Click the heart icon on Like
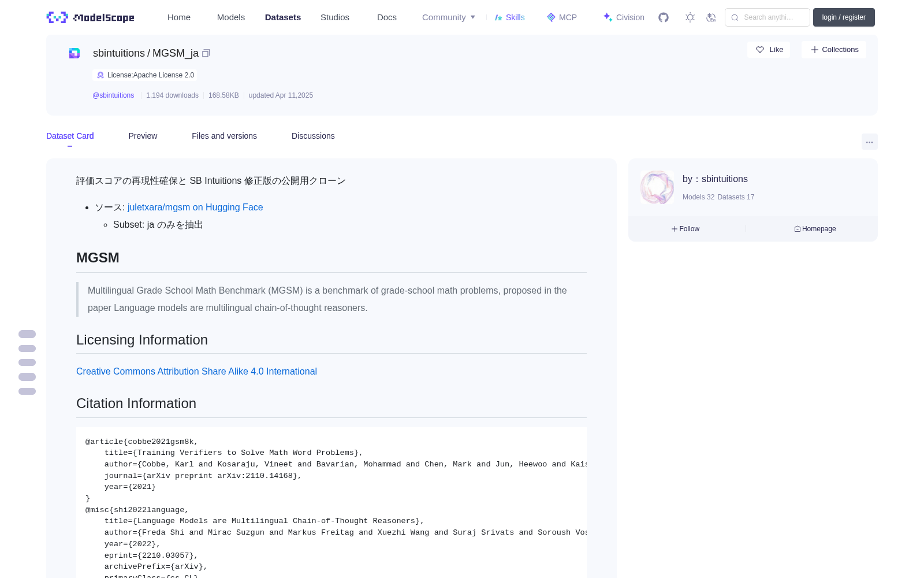This screenshot has height=578, width=924. (760, 50)
